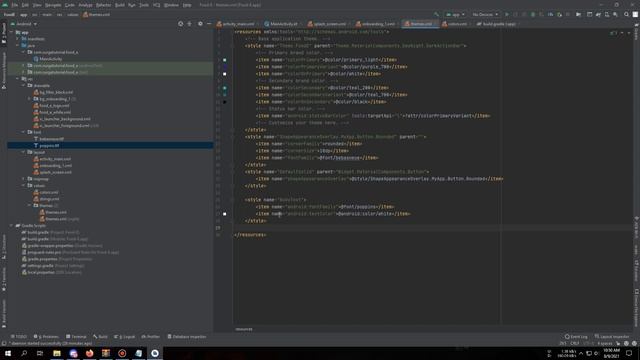Collapse the values folder
The width and height of the screenshot is (640, 360).
coord(24,185)
